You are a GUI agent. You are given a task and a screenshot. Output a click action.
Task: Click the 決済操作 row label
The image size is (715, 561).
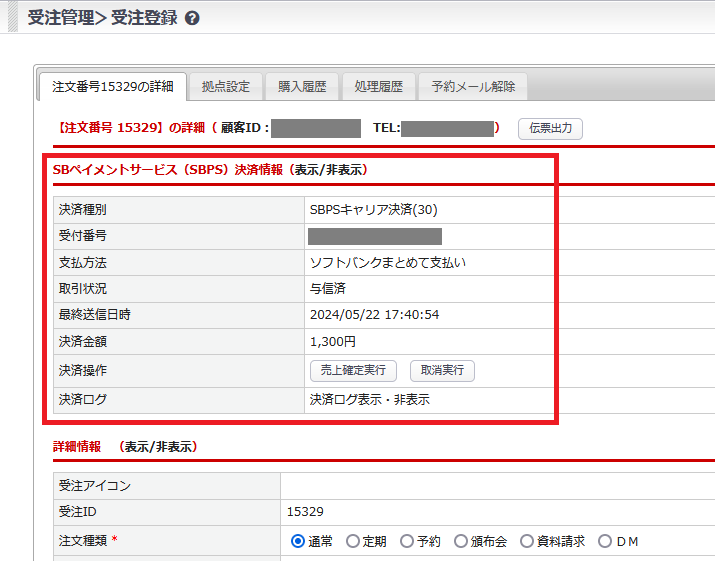83,370
